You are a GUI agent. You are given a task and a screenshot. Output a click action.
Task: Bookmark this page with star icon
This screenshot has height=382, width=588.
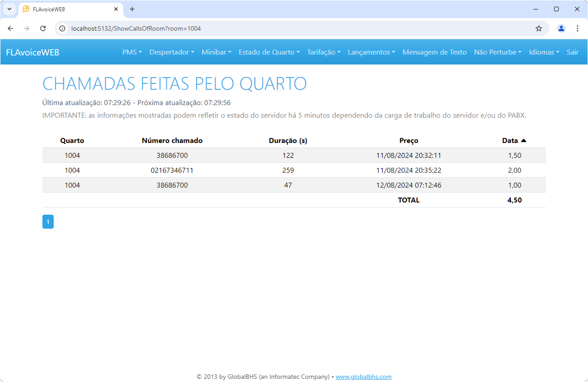click(539, 28)
